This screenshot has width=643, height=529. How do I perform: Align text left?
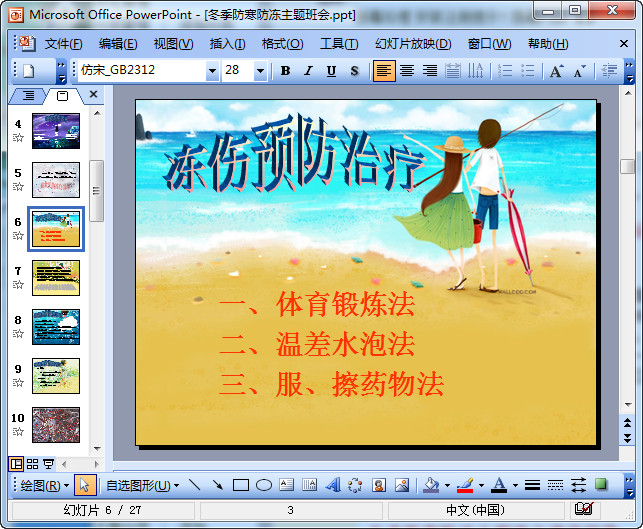384,71
